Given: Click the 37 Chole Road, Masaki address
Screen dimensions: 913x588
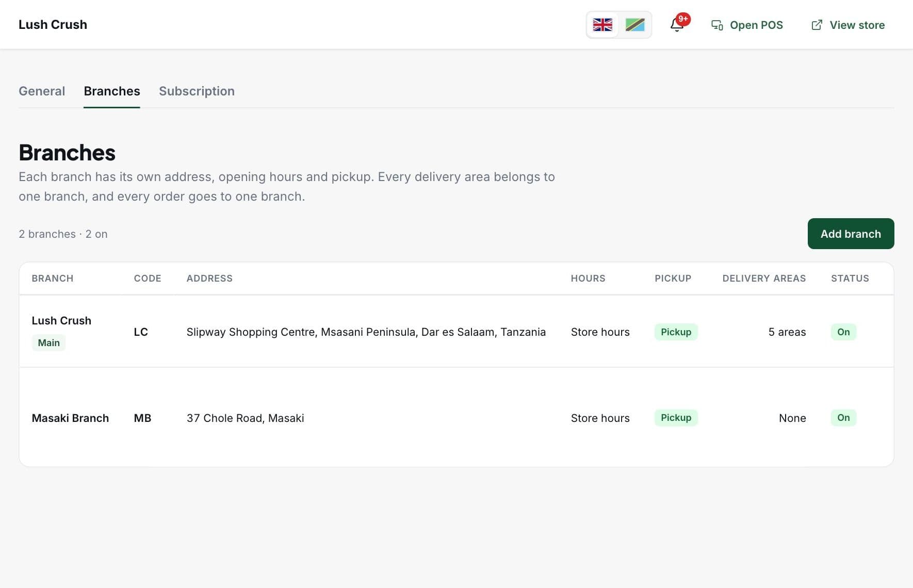Looking at the screenshot, I should point(245,418).
